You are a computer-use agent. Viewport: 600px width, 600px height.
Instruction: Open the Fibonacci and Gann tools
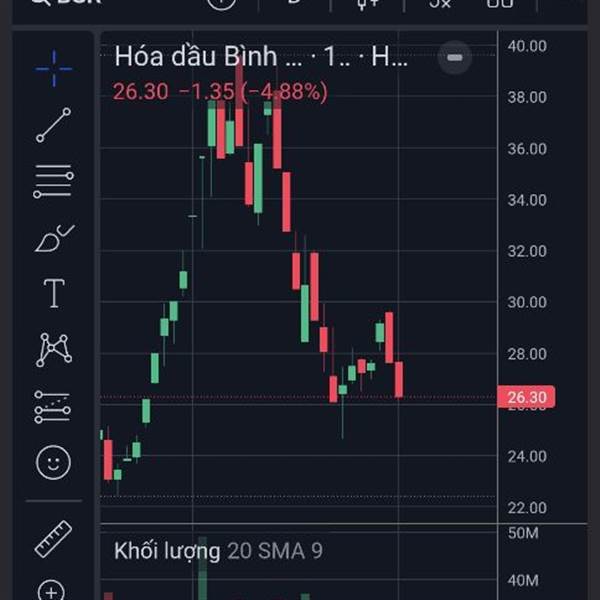tap(53, 182)
